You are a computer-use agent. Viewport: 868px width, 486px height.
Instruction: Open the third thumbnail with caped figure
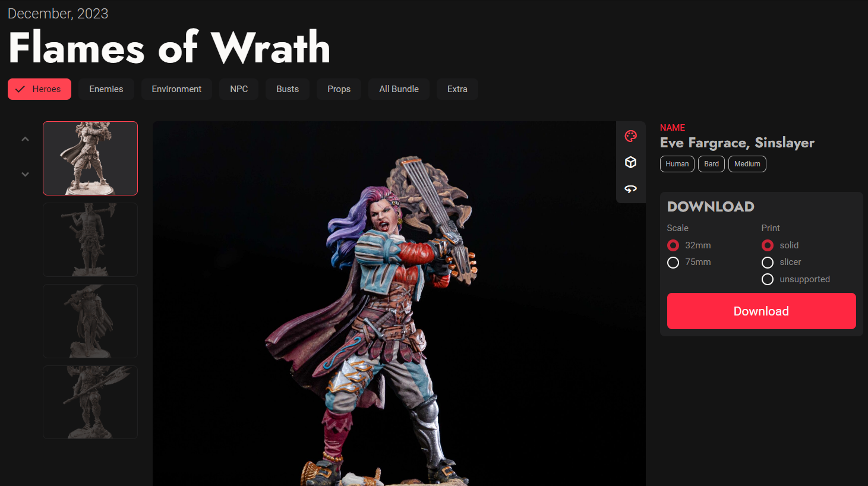(x=90, y=321)
